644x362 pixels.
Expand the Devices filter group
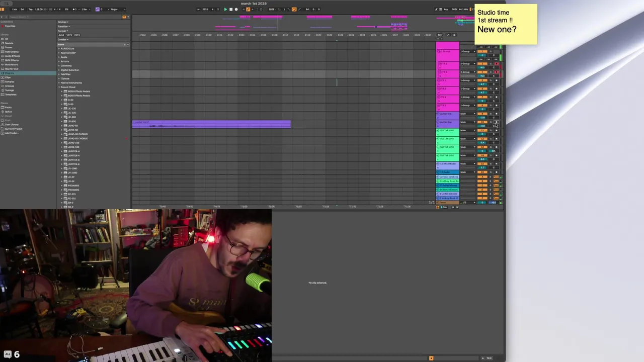point(63,22)
